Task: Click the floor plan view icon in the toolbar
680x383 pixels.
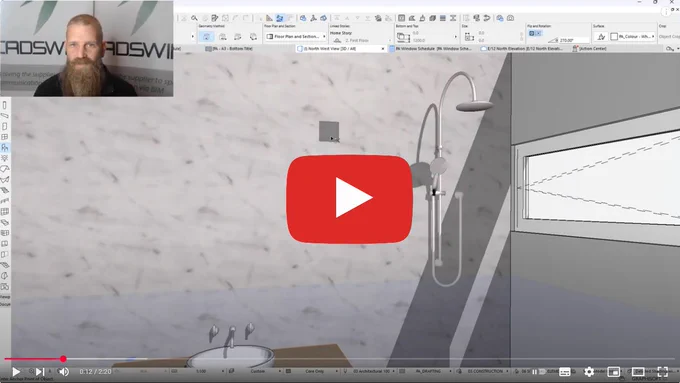Action: (x=402, y=18)
